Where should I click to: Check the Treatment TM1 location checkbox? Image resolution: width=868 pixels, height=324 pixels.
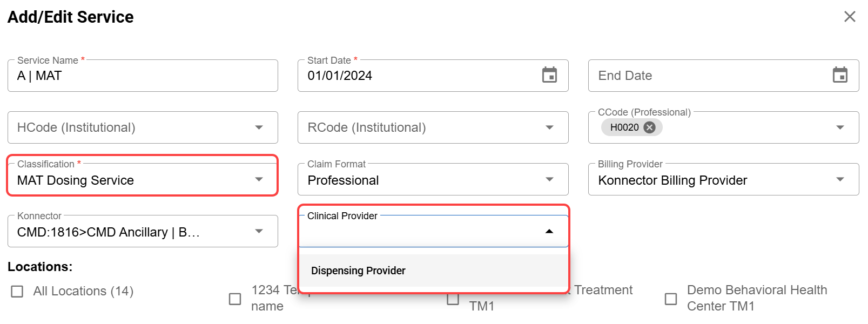(x=453, y=299)
